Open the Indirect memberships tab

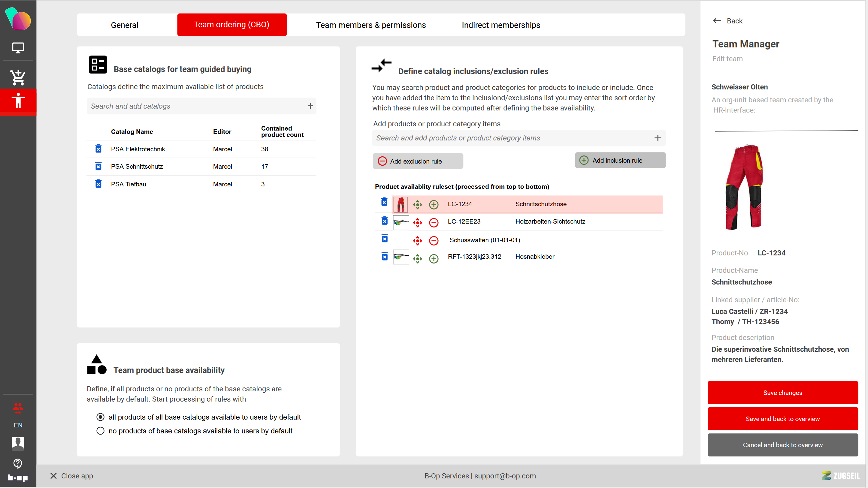[x=501, y=25]
